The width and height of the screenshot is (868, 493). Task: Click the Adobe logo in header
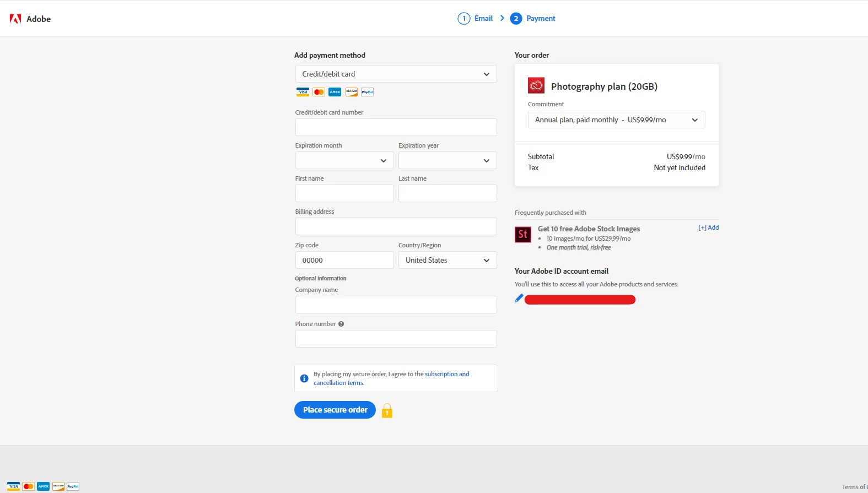click(30, 19)
